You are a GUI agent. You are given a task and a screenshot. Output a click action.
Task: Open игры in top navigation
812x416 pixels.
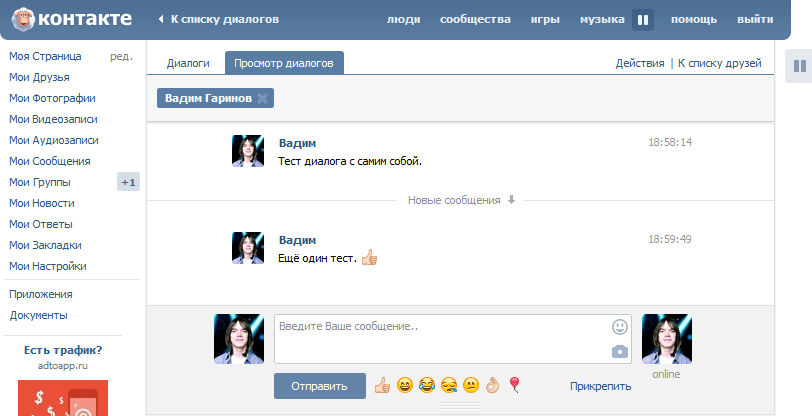click(x=545, y=20)
